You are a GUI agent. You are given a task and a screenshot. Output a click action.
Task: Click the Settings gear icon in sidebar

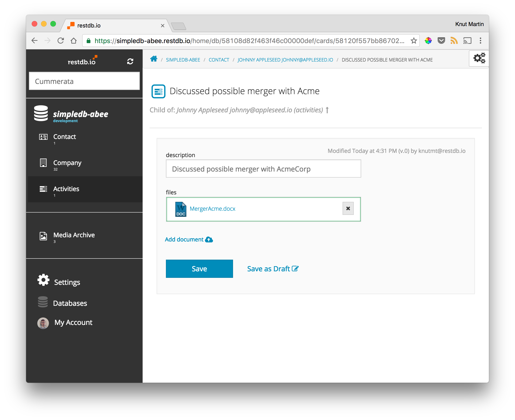point(43,280)
